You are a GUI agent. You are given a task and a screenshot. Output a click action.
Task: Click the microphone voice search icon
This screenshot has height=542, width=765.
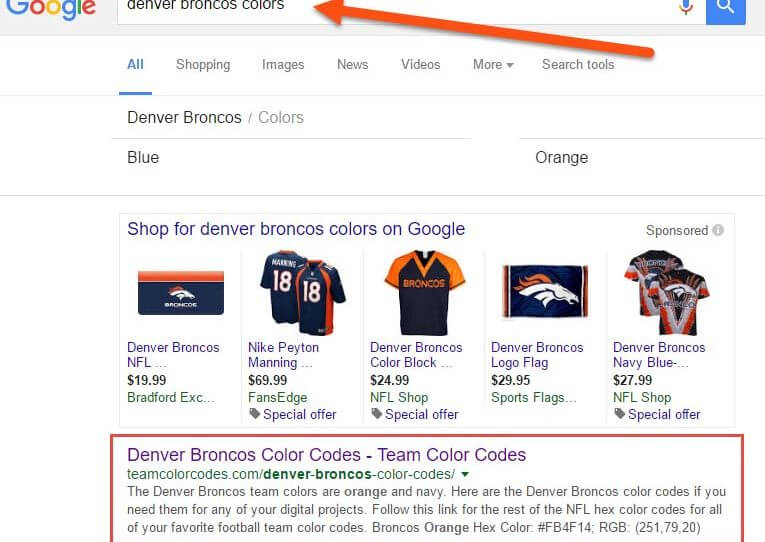(685, 6)
